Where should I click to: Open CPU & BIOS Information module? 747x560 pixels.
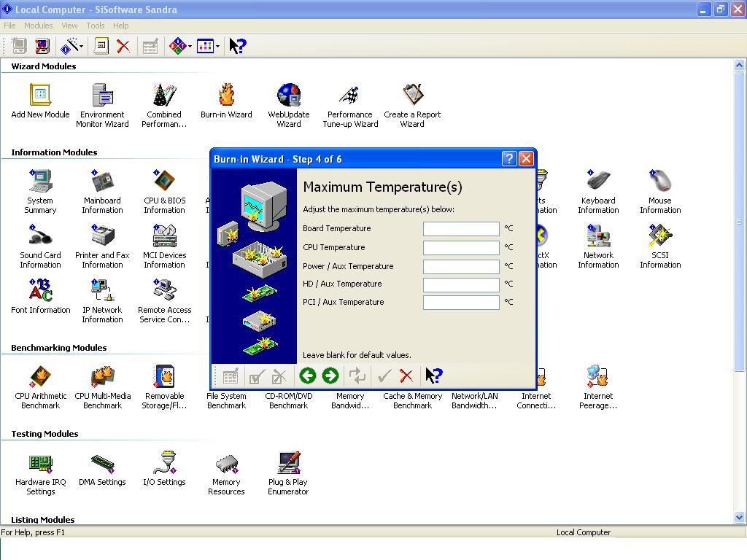[x=164, y=192]
